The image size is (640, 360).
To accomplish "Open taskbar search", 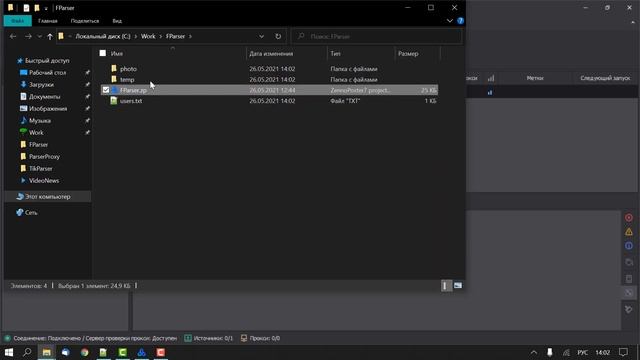I will coord(27,352).
